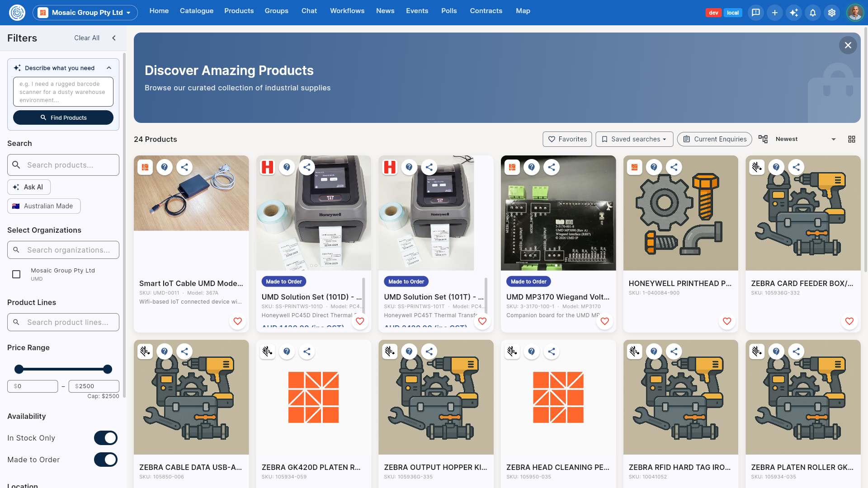868x488 pixels.
Task: Share the ZEBRA CABLE DATA USB-A product
Action: click(184, 352)
